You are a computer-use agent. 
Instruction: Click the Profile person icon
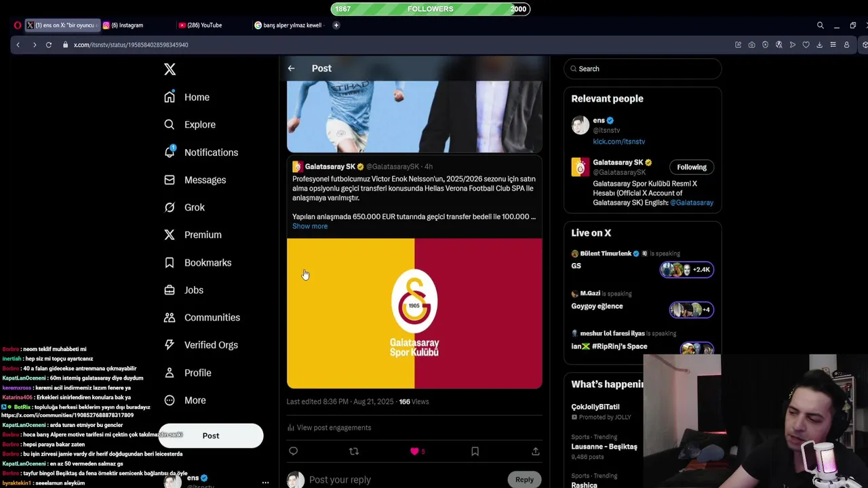click(170, 373)
